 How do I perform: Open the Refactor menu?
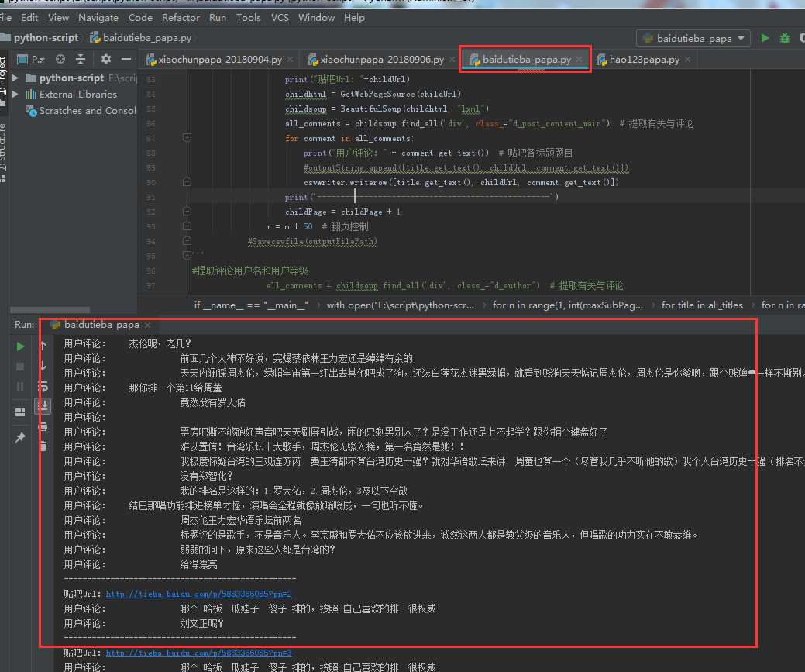[181, 18]
